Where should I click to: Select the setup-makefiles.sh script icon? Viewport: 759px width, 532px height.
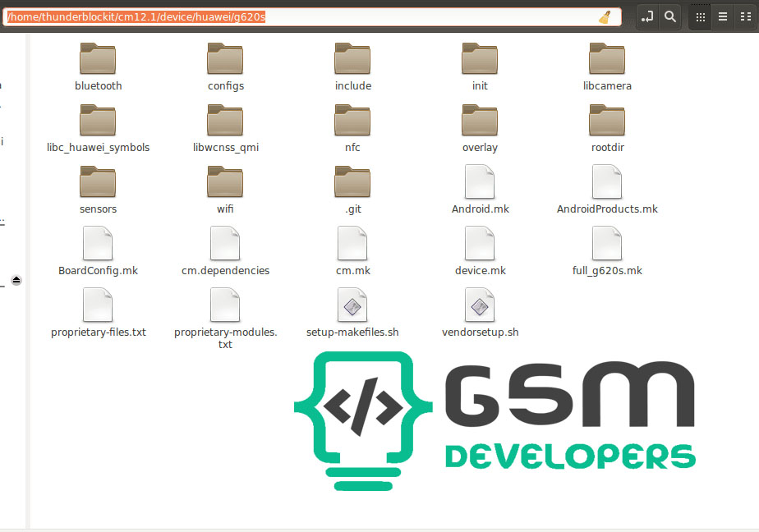click(x=352, y=305)
